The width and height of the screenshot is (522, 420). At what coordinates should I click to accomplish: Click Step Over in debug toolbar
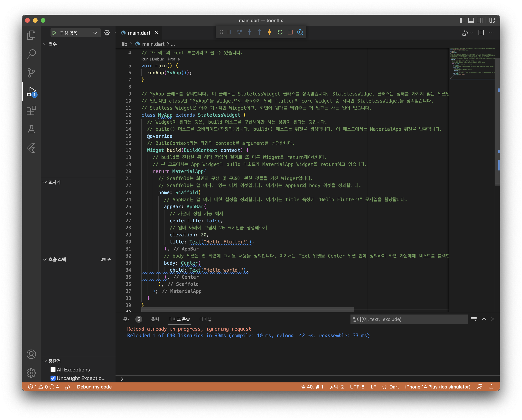239,32
